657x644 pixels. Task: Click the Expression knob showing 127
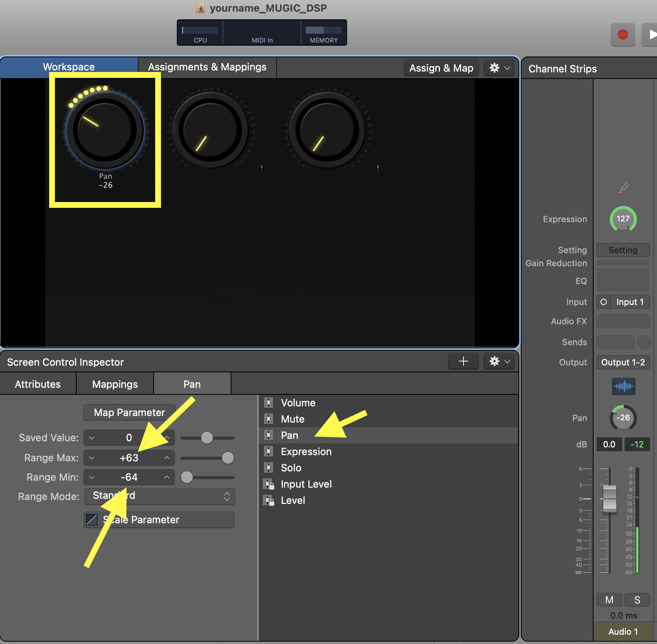tap(623, 219)
